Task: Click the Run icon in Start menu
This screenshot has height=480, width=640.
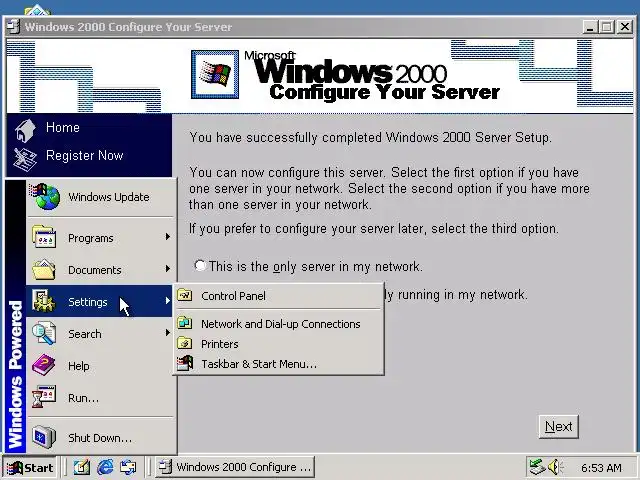Action: (x=44, y=397)
